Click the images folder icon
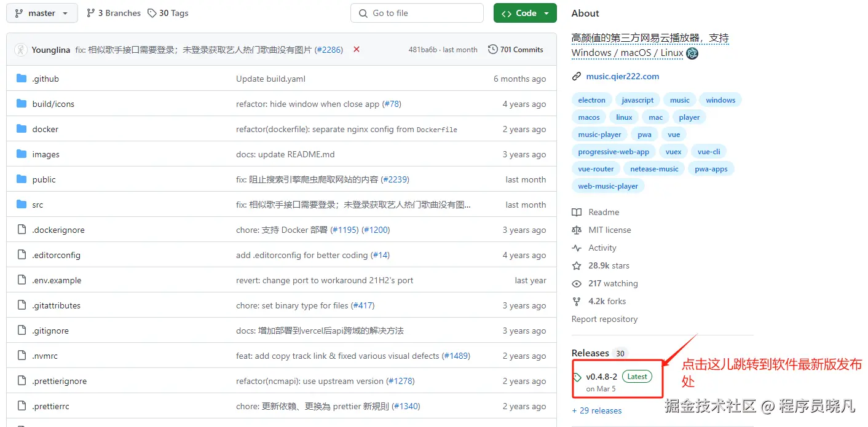The image size is (868, 427). pyautogui.click(x=22, y=154)
